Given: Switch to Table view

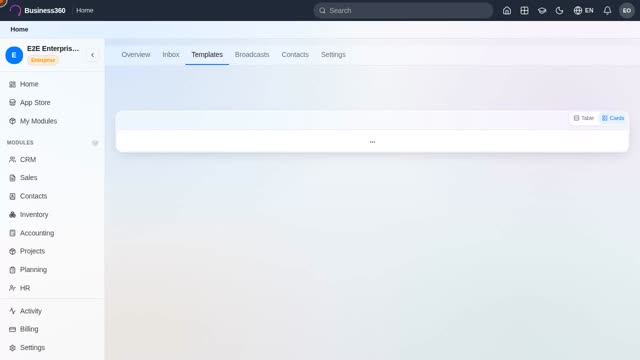Looking at the screenshot, I should click(584, 118).
